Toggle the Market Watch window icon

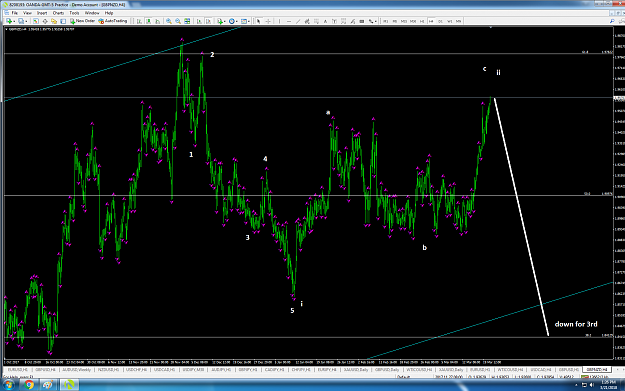(x=35, y=21)
